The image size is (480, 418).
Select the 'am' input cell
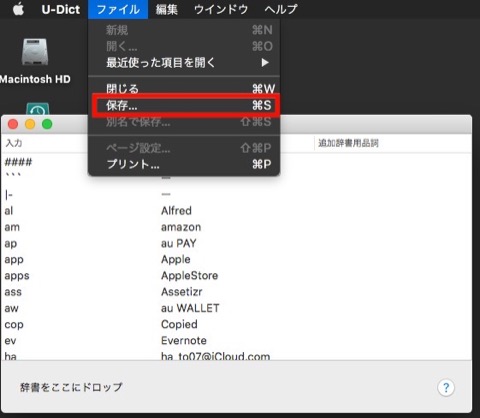pyautogui.click(x=12, y=227)
